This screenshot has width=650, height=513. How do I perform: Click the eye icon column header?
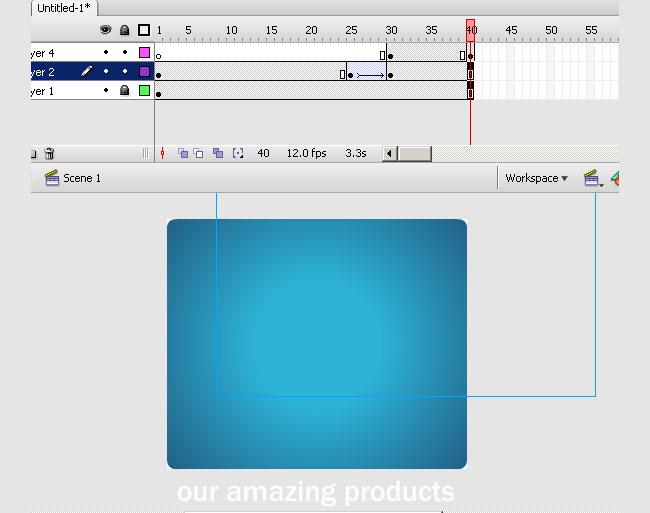point(106,30)
